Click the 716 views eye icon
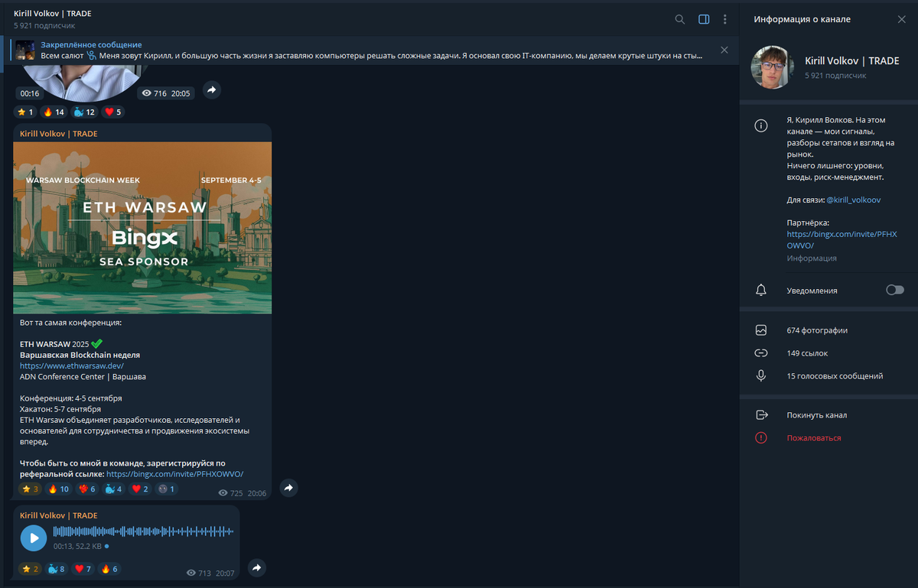The width and height of the screenshot is (918, 588). (x=147, y=93)
